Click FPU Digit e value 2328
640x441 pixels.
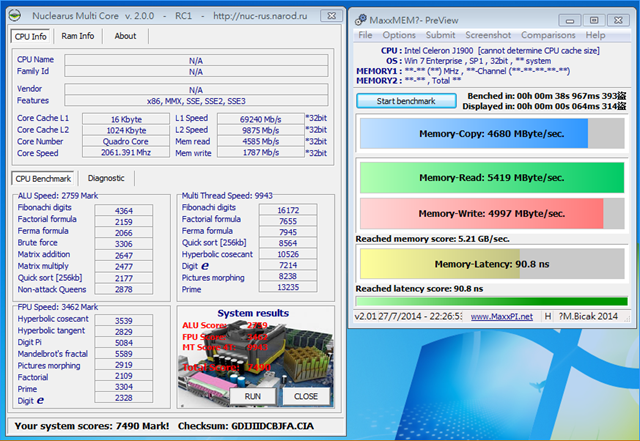click(124, 398)
